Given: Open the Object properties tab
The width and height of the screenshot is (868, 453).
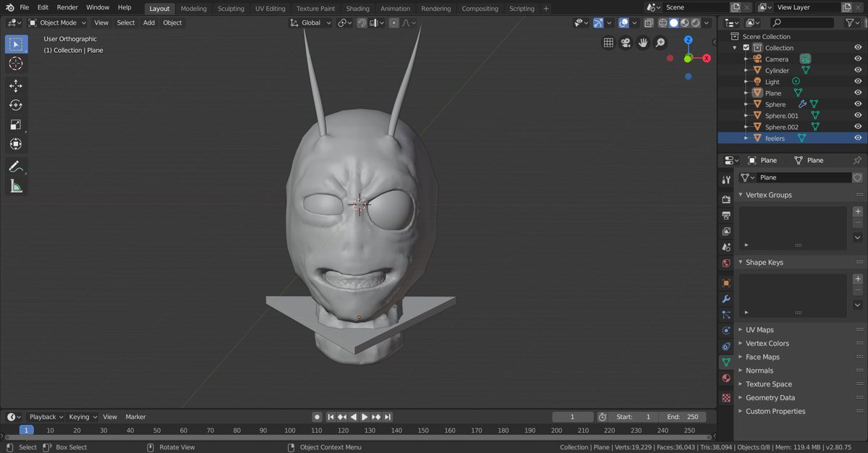Looking at the screenshot, I should click(726, 283).
